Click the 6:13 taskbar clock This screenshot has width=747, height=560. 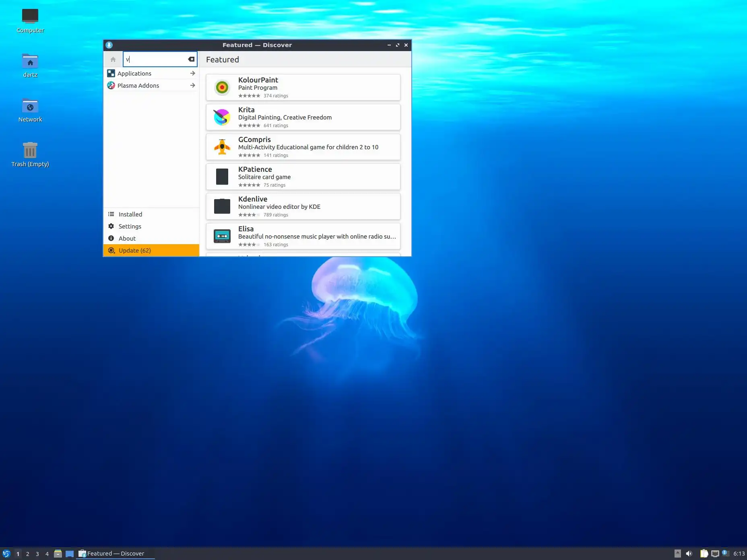739,554
